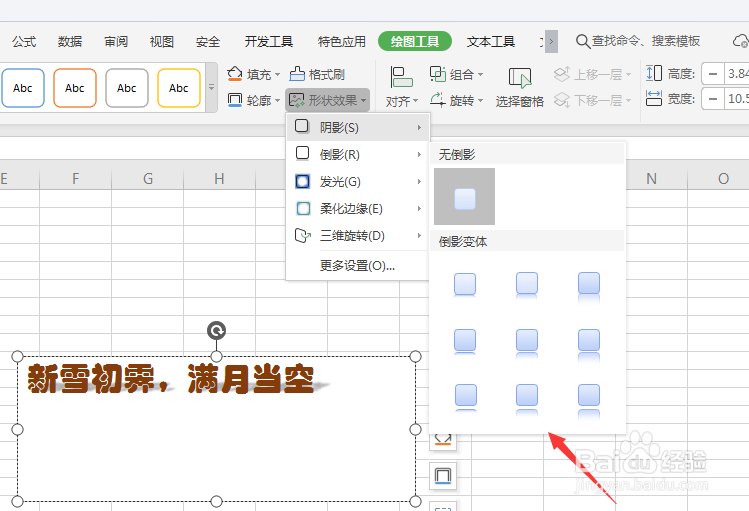Click the 下移一层 send backward button
Screen dimensions: 749x511
tap(592, 100)
